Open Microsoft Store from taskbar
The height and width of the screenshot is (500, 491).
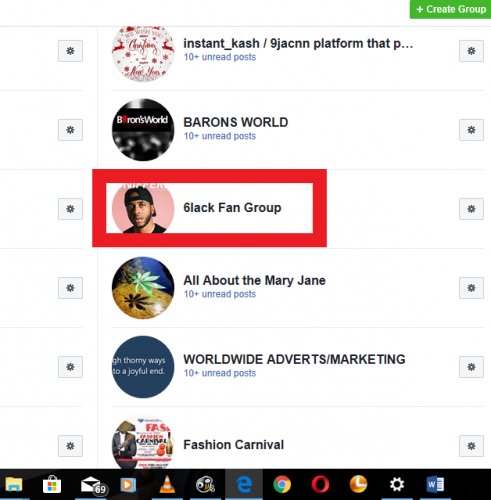coord(52,484)
